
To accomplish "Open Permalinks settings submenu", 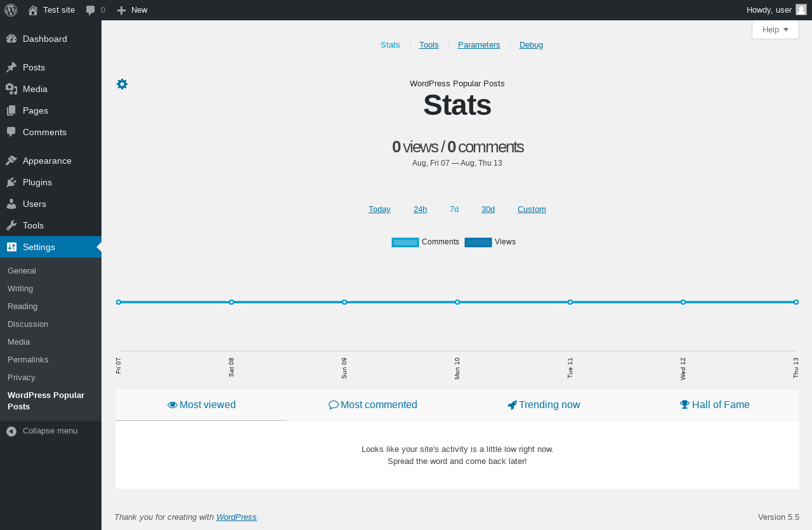I will click(51, 360).
